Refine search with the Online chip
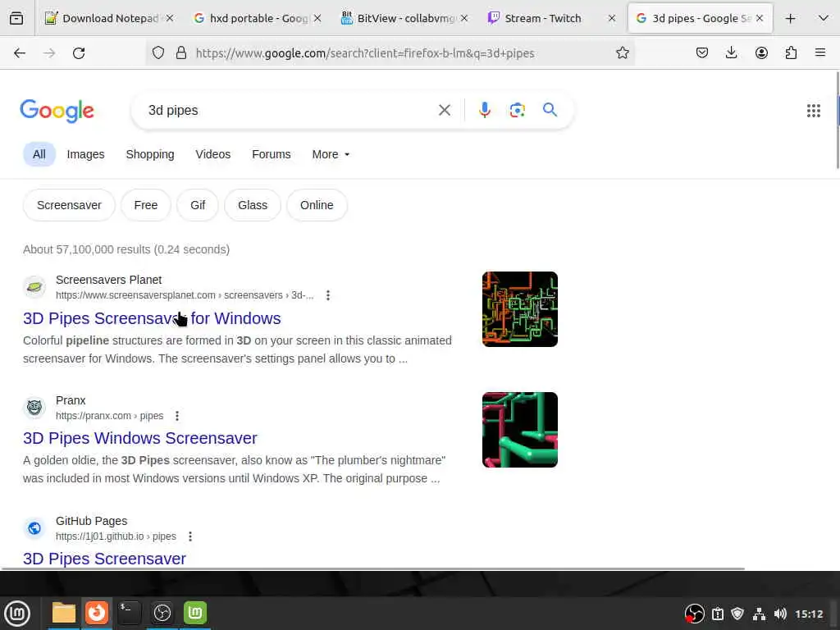 pyautogui.click(x=317, y=205)
